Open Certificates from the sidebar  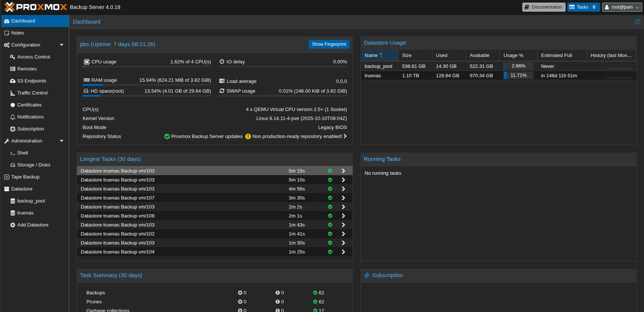[x=29, y=105]
